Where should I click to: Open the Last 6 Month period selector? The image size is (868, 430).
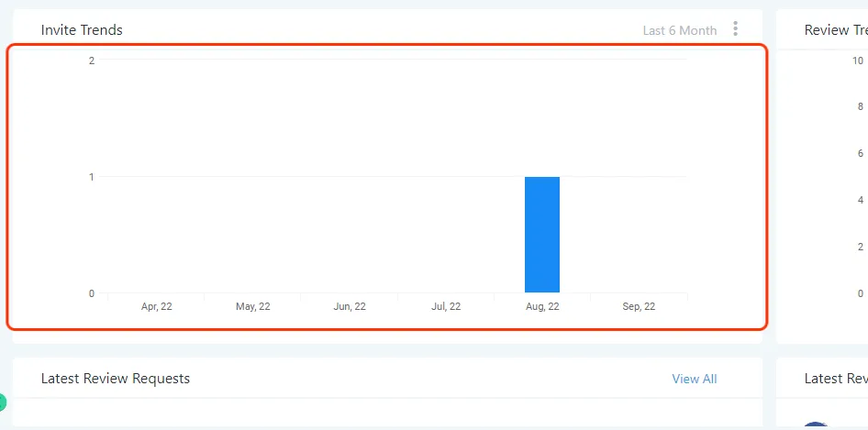tap(680, 30)
